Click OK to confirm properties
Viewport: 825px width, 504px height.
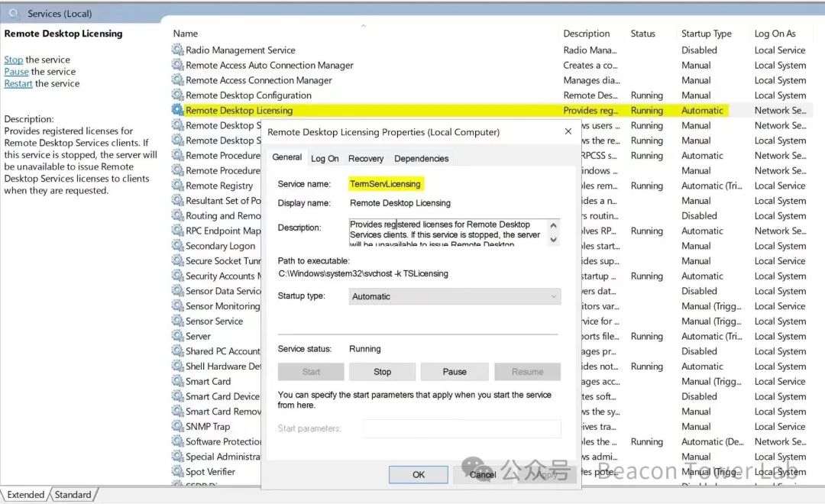419,474
